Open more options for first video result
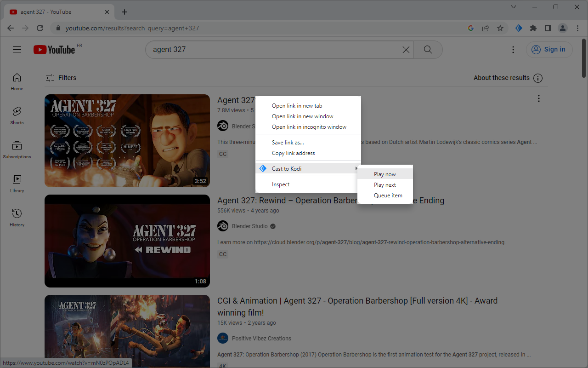This screenshot has width=588, height=368. 539,98
